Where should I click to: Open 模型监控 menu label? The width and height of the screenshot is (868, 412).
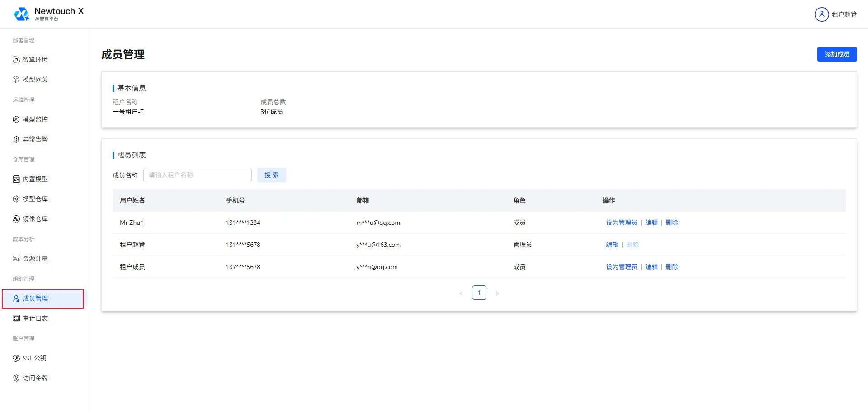(35, 119)
